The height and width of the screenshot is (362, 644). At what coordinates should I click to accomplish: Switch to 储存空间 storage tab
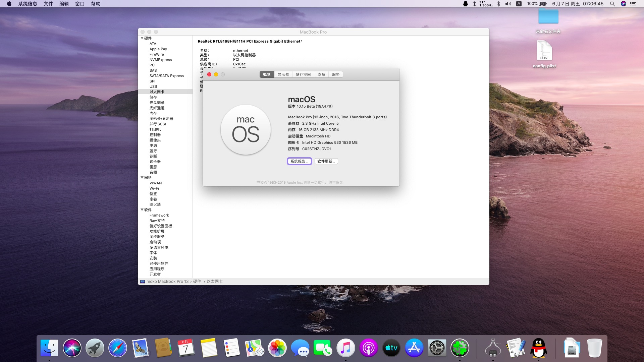(303, 74)
